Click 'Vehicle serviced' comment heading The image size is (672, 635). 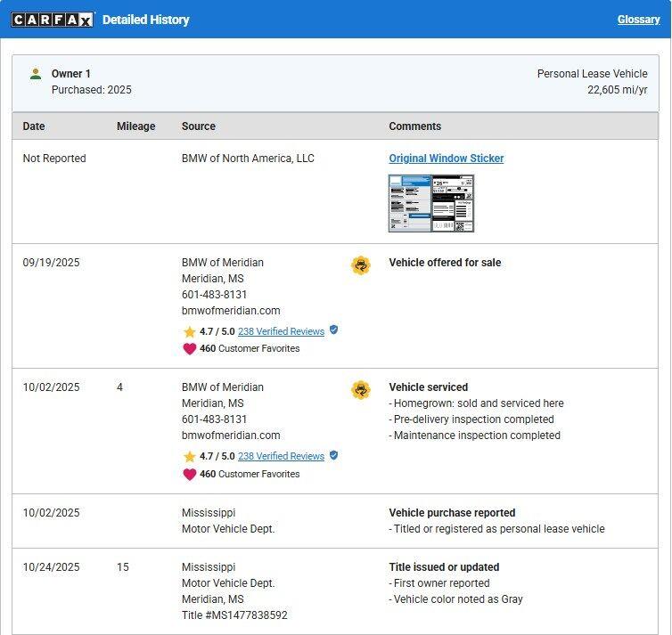[428, 387]
